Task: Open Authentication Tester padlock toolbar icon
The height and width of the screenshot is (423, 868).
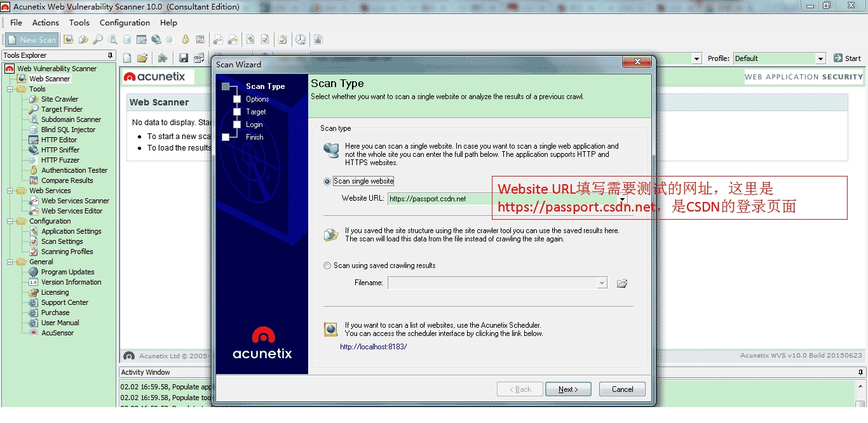Action: click(x=186, y=39)
